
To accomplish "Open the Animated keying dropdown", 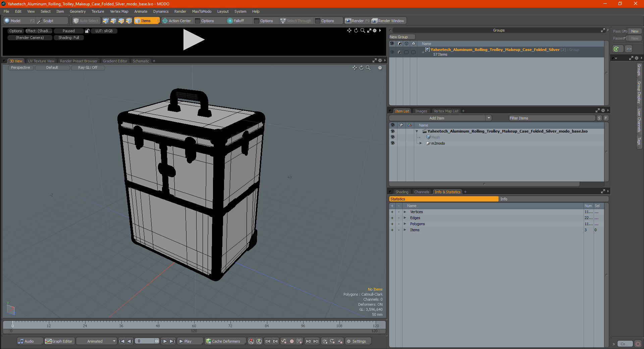I will pyautogui.click(x=97, y=341).
